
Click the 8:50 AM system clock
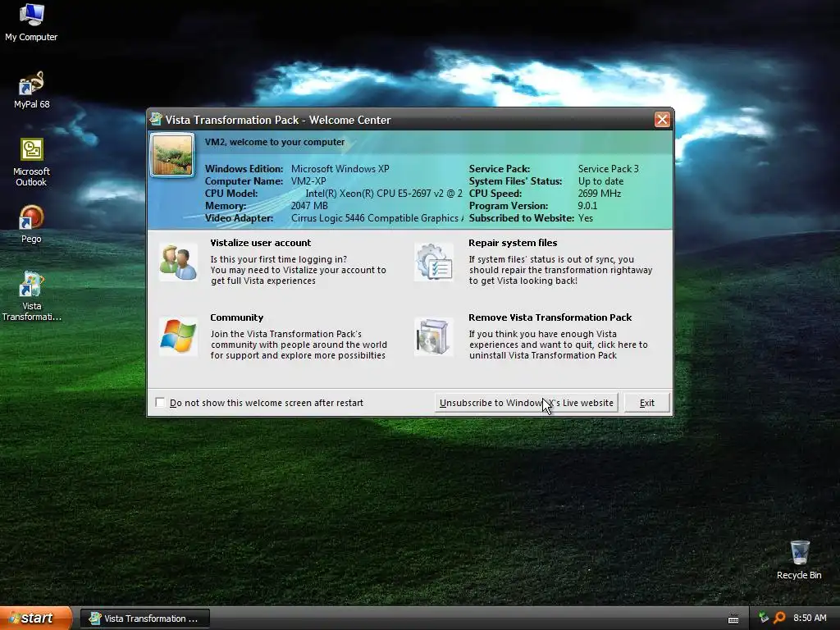(810, 618)
